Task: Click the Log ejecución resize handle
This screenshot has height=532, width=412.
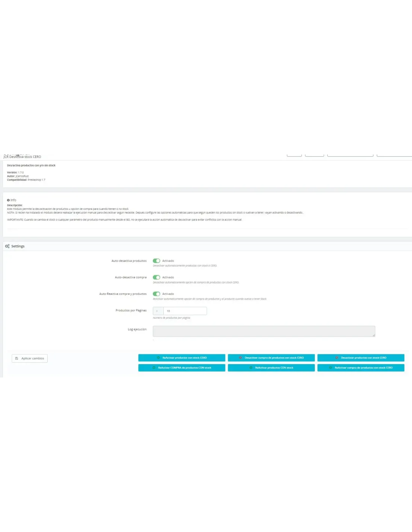Action: pos(373,335)
